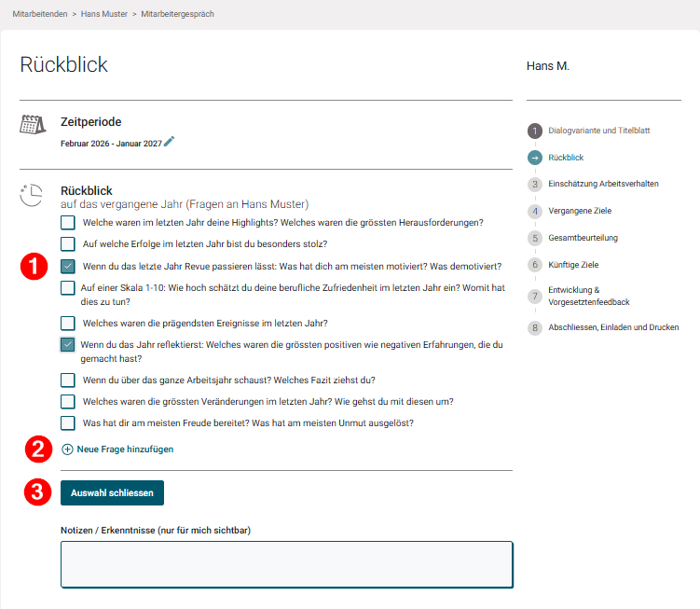Navigate to Vergangene Ziele step

tap(580, 211)
